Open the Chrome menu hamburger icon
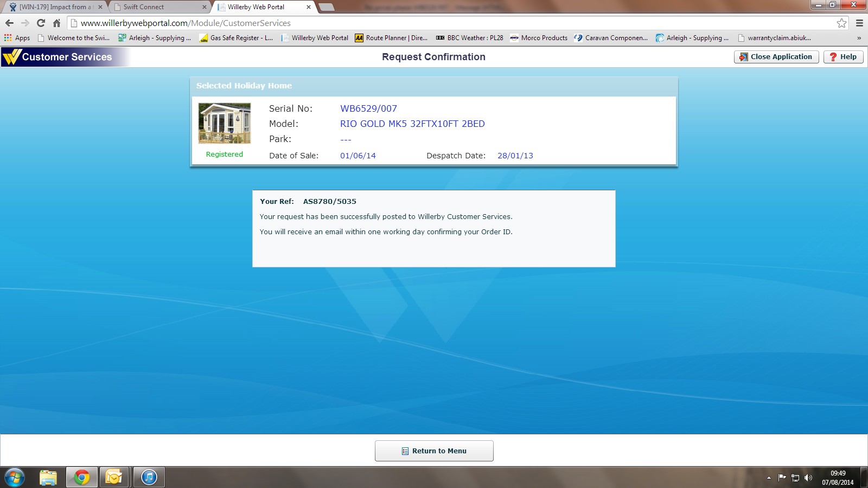868x488 pixels. [x=859, y=23]
